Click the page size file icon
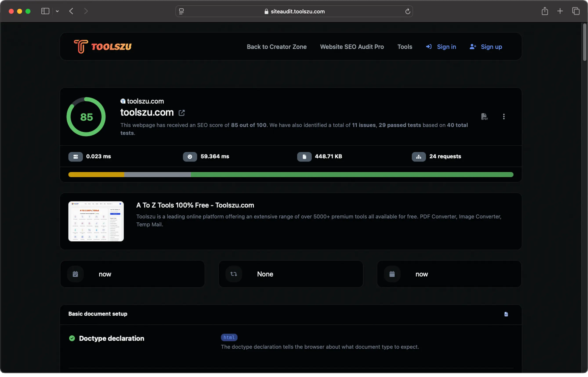This screenshot has height=377, width=588. (304, 156)
